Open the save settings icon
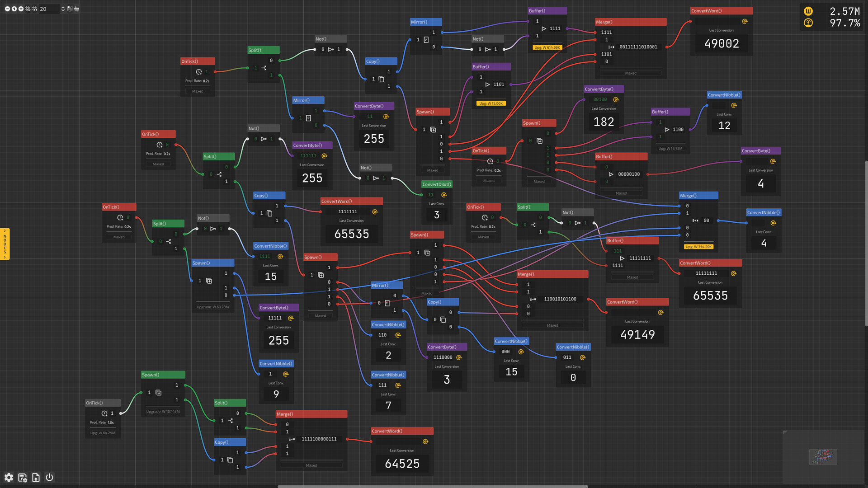The width and height of the screenshot is (868, 488). tap(22, 477)
